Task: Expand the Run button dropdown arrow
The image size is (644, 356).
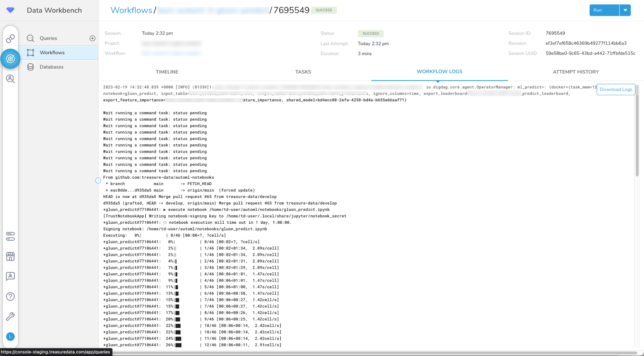Action: click(625, 10)
